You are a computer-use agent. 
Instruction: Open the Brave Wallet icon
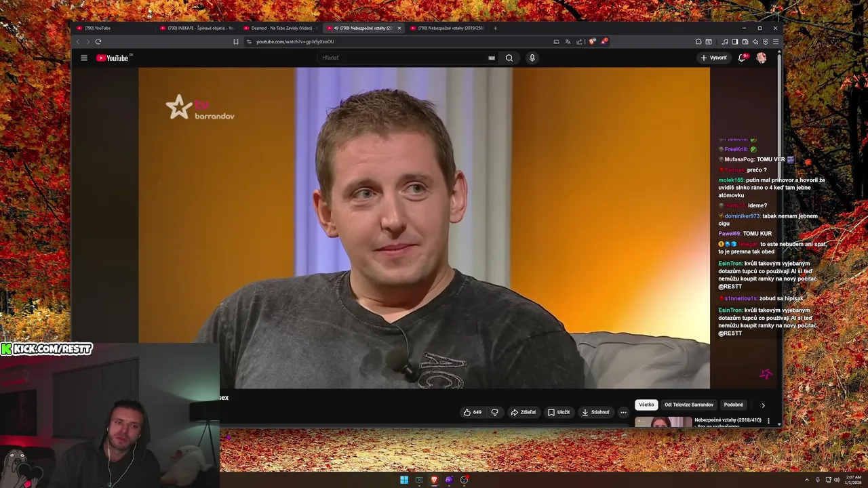(x=745, y=41)
